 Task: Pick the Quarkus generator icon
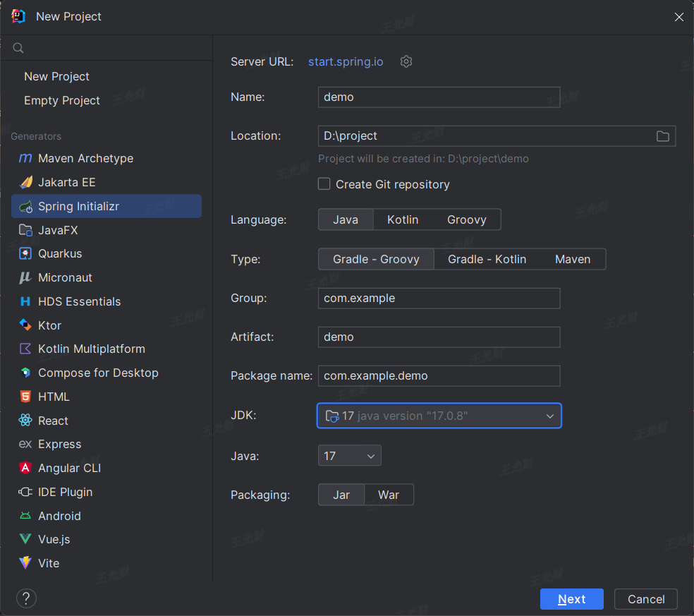25,254
